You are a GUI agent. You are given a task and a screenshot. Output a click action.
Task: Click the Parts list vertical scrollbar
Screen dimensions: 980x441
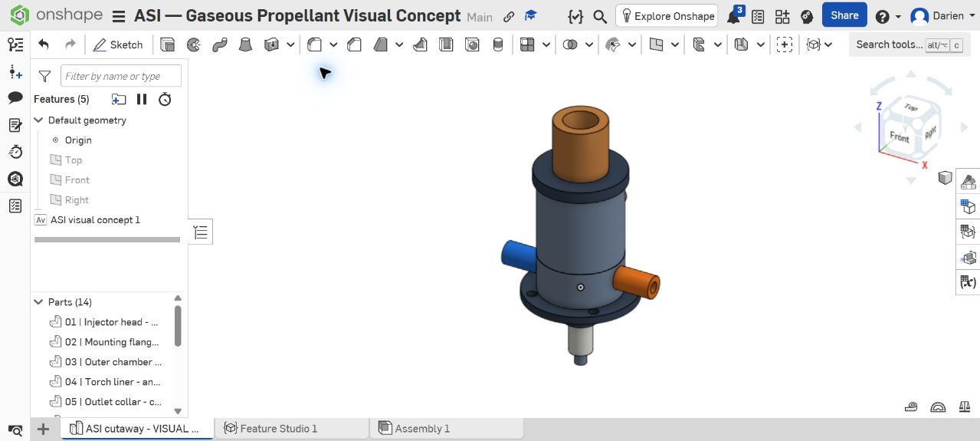pos(179,325)
